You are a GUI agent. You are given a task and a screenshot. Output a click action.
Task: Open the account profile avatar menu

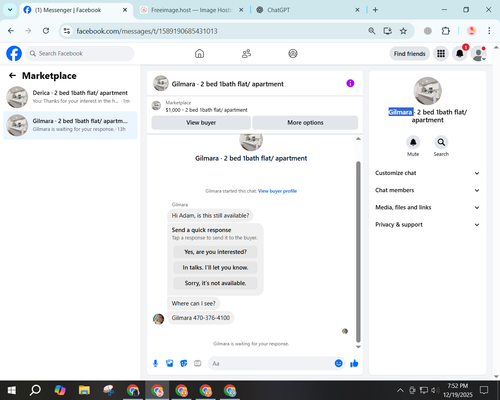[478, 53]
